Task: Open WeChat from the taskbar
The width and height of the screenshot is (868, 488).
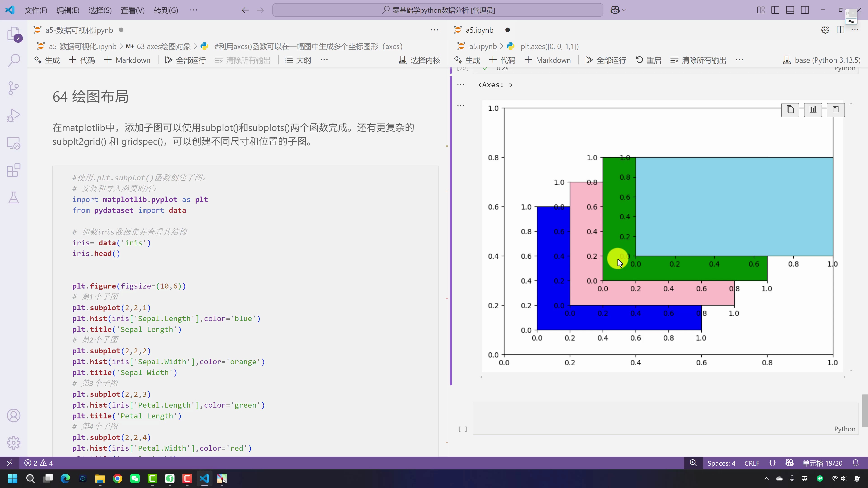Action: pos(135,479)
